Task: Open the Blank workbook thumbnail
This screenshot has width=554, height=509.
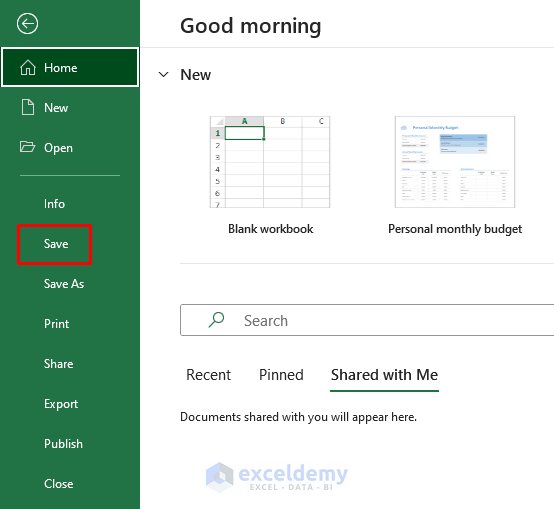Action: [270, 162]
